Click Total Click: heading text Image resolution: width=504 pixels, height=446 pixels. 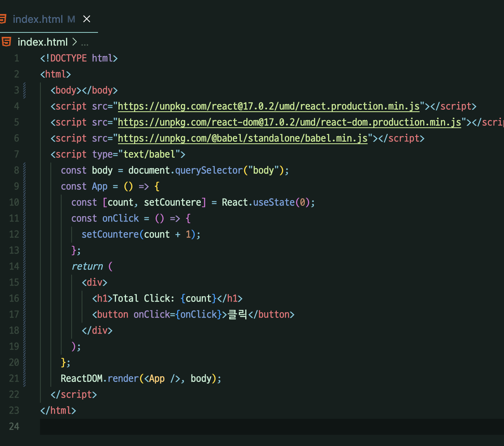click(x=144, y=299)
